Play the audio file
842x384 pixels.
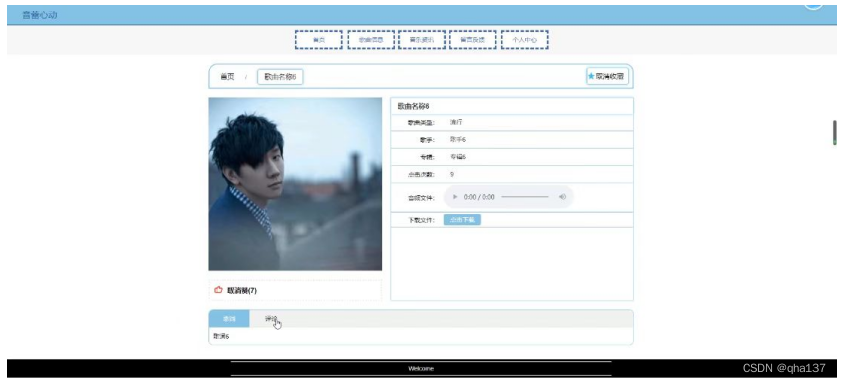(x=455, y=197)
